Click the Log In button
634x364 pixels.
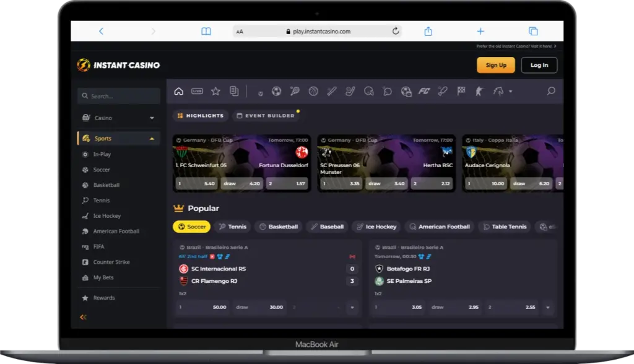[539, 64]
